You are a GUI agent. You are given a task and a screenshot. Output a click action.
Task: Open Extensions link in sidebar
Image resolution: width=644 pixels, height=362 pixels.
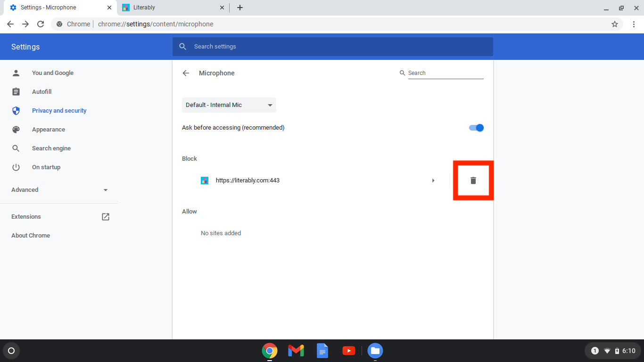click(x=26, y=217)
